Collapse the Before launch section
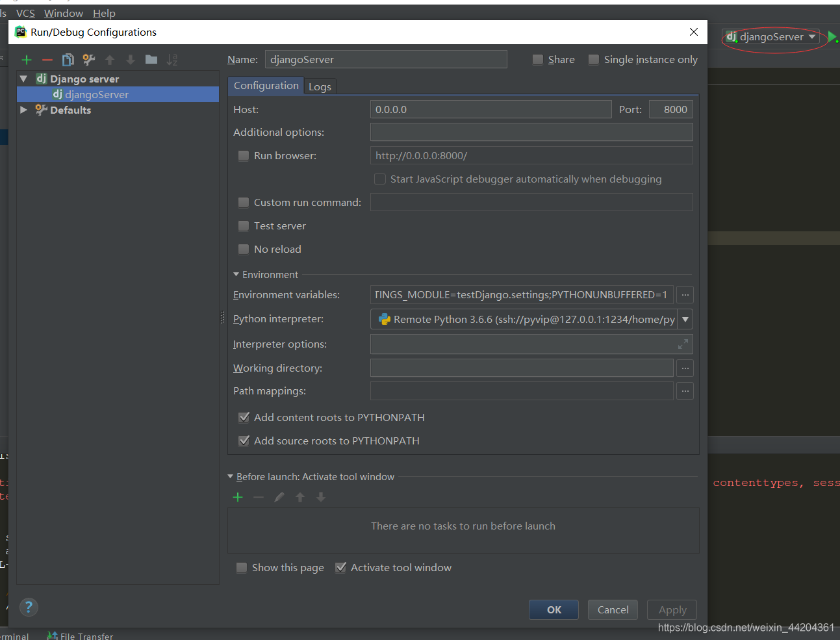 click(x=230, y=477)
